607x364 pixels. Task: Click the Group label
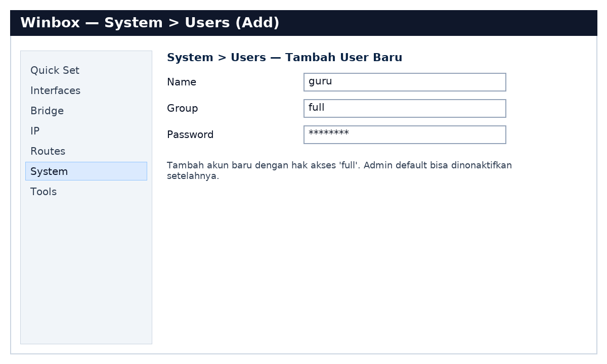point(183,108)
